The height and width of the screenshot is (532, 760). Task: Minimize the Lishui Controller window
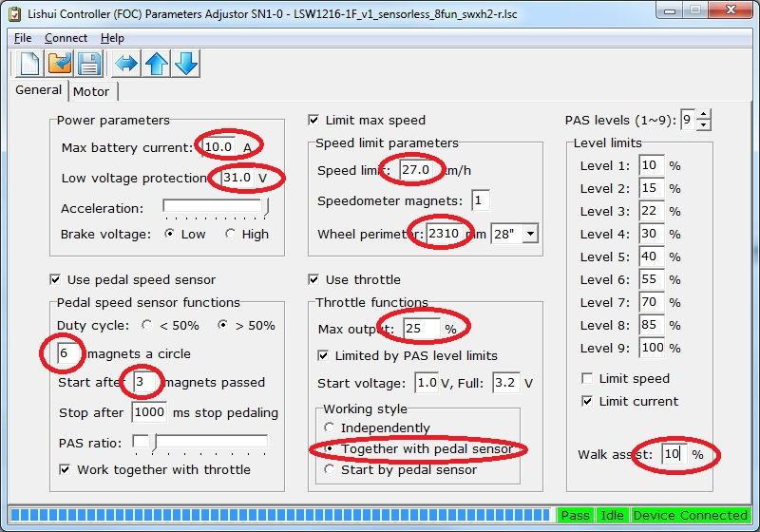tap(670, 10)
